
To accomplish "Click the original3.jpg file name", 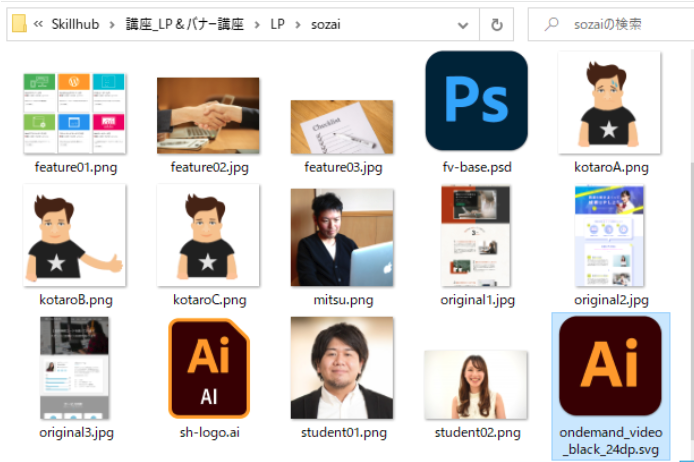I will coord(76,432).
